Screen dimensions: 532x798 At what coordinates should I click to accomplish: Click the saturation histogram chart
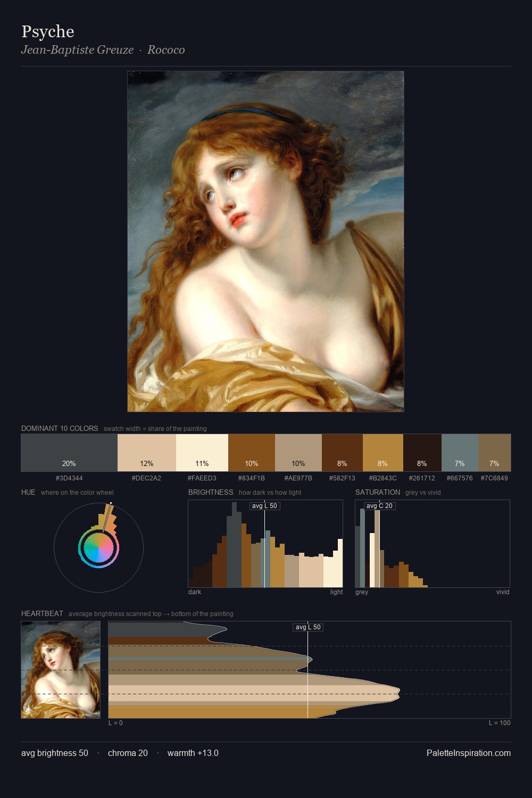click(433, 544)
